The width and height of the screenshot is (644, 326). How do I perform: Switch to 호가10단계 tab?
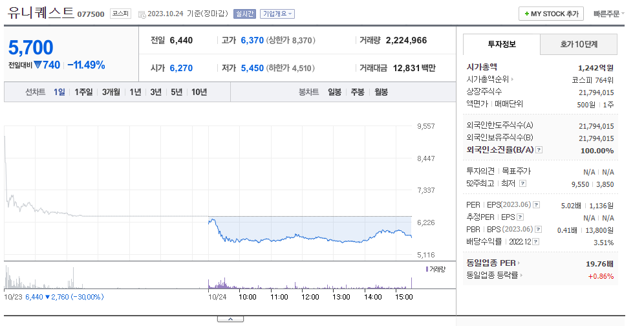[x=579, y=45]
